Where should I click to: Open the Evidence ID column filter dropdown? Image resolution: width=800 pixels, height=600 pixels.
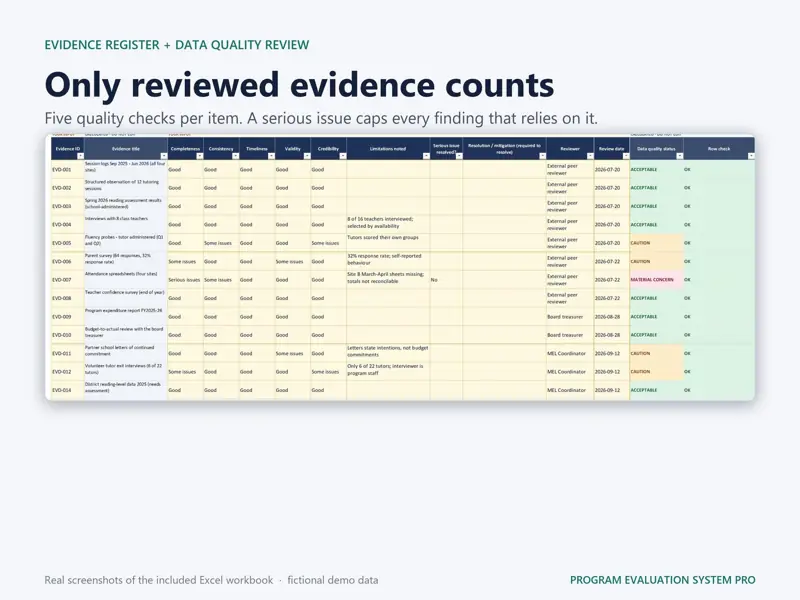click(x=80, y=156)
